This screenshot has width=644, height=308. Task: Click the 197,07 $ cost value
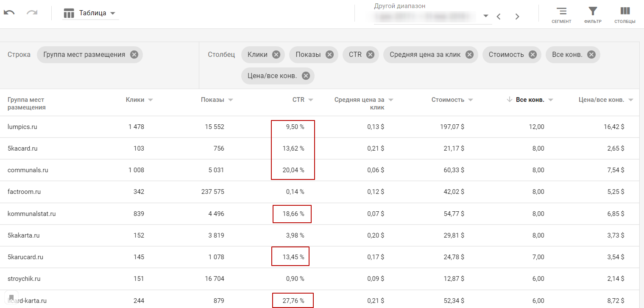tap(452, 127)
